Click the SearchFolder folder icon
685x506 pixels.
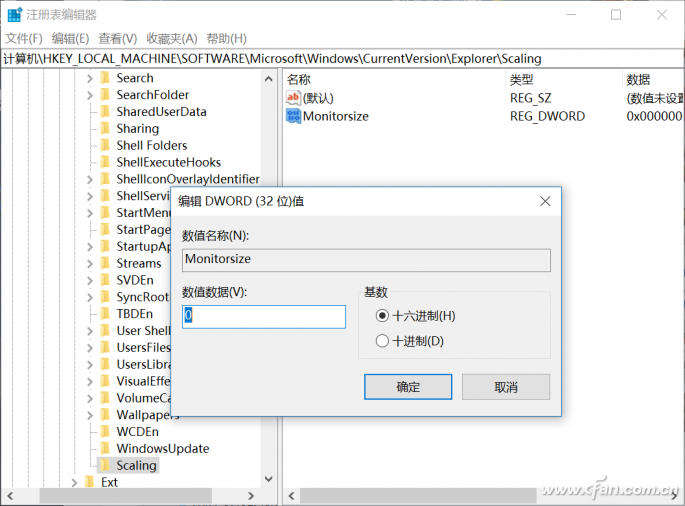[x=105, y=94]
